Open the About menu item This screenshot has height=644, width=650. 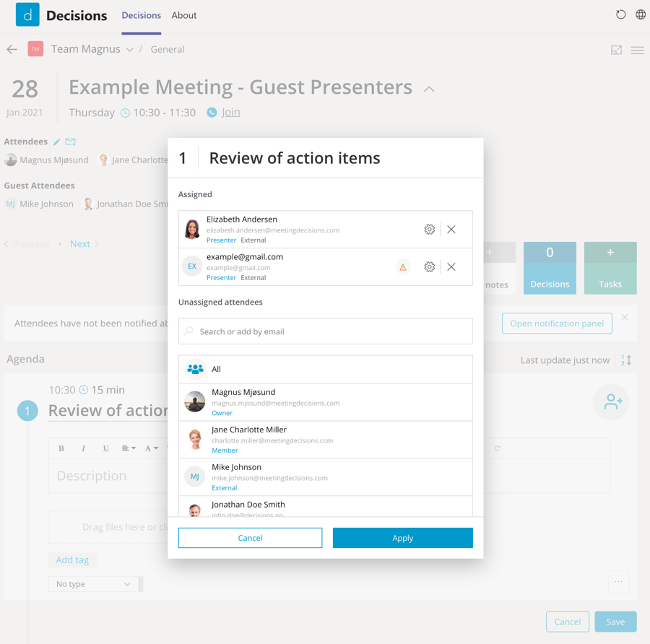183,15
